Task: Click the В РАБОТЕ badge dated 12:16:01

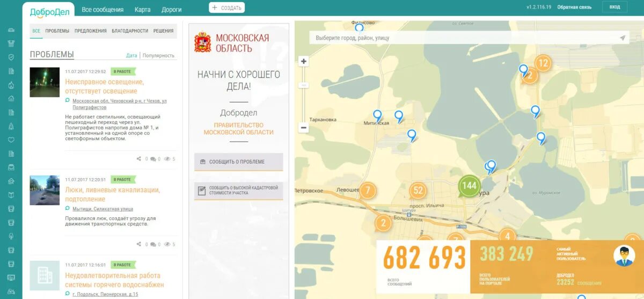Action: click(123, 265)
